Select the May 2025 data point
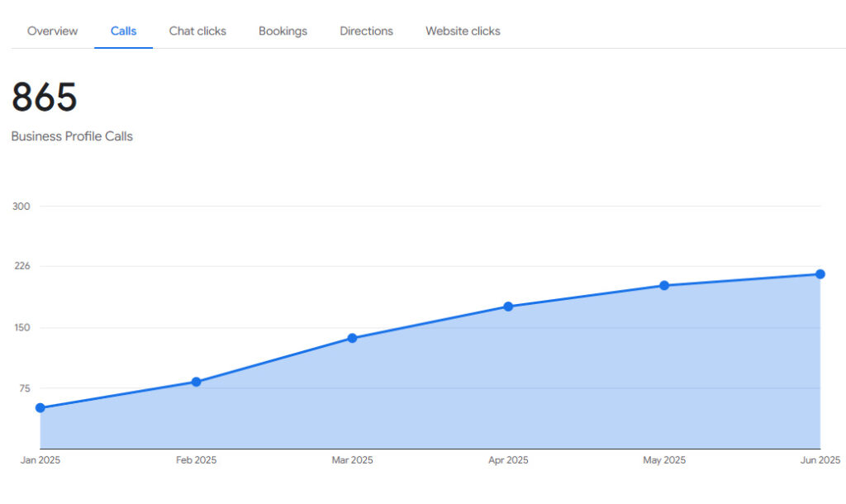This screenshot has height=504, width=846. point(664,286)
